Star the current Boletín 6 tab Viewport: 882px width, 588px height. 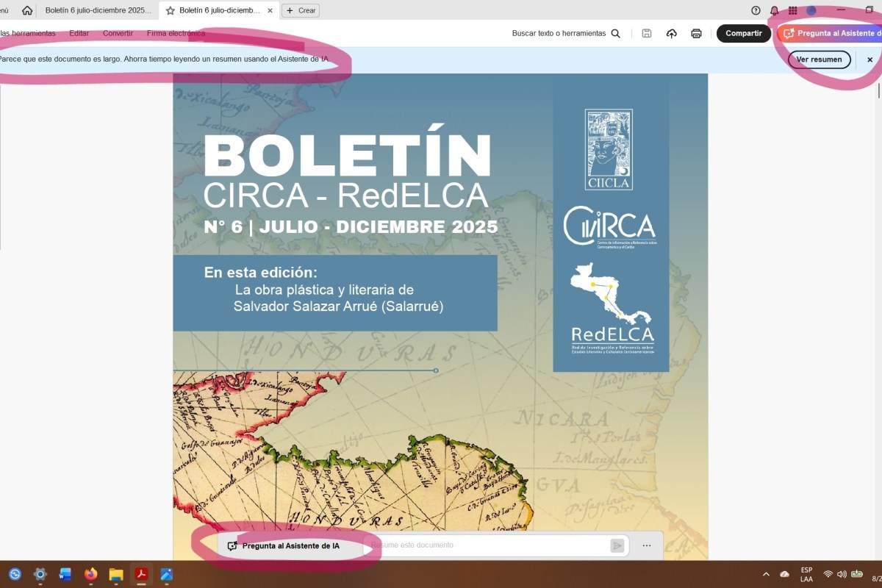tap(171, 10)
